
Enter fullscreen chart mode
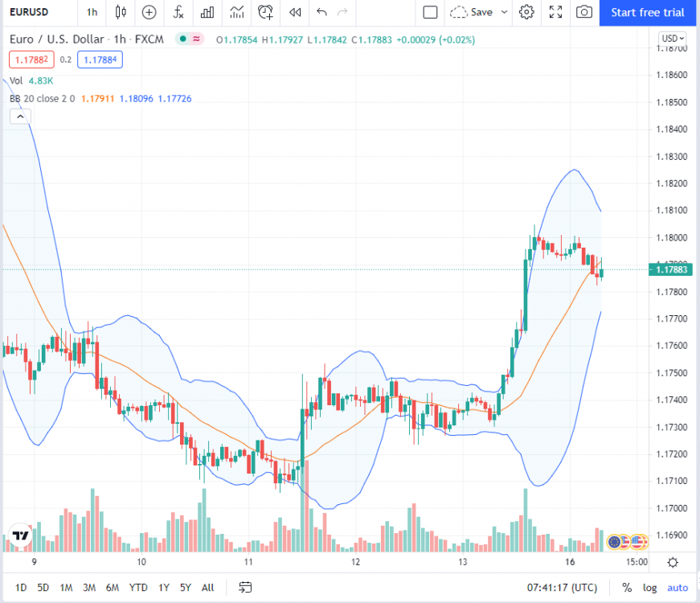(555, 13)
